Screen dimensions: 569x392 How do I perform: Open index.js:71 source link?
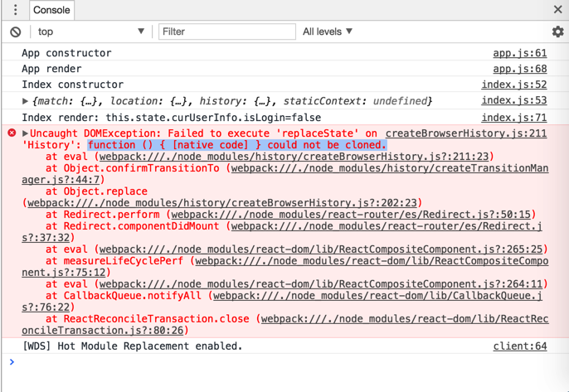[513, 118]
